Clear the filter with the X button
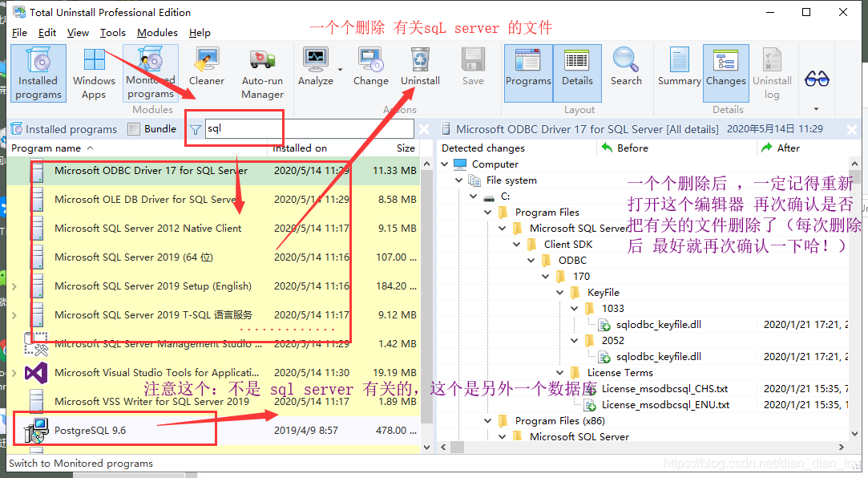The image size is (868, 478). pyautogui.click(x=424, y=130)
